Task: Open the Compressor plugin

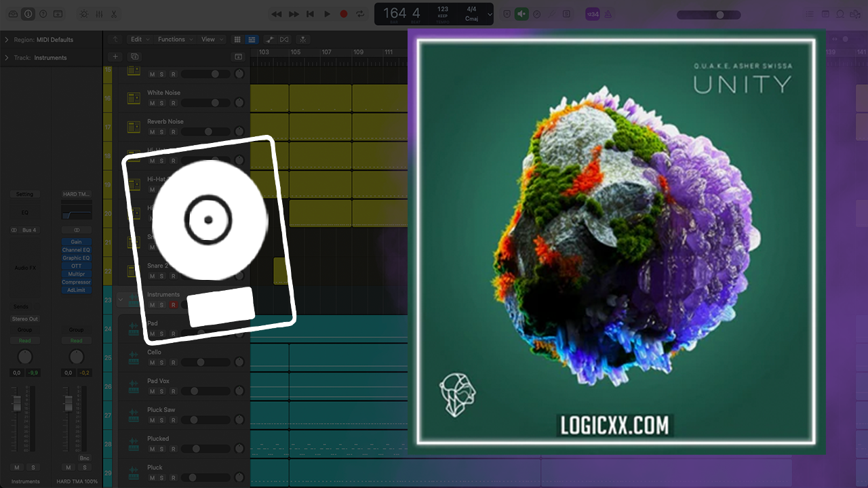Action: coord(76,282)
